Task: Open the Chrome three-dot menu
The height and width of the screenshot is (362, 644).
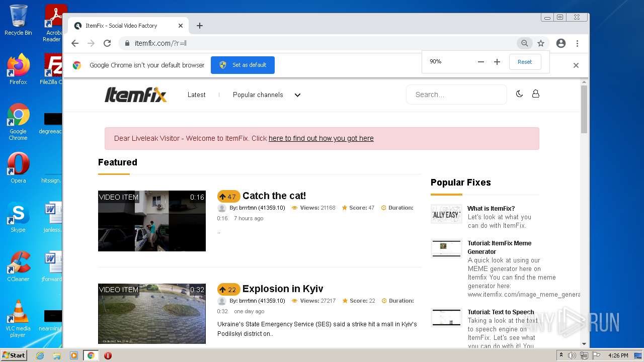Action: click(577, 43)
